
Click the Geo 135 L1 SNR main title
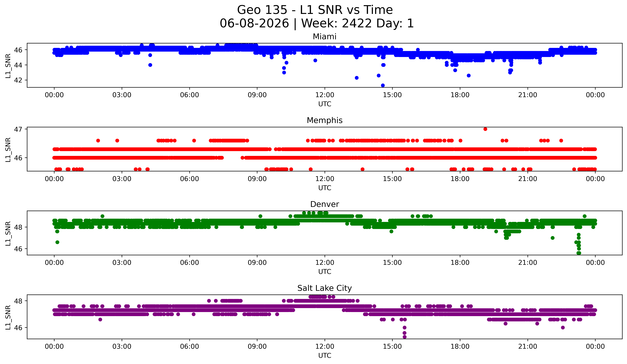tap(315, 10)
